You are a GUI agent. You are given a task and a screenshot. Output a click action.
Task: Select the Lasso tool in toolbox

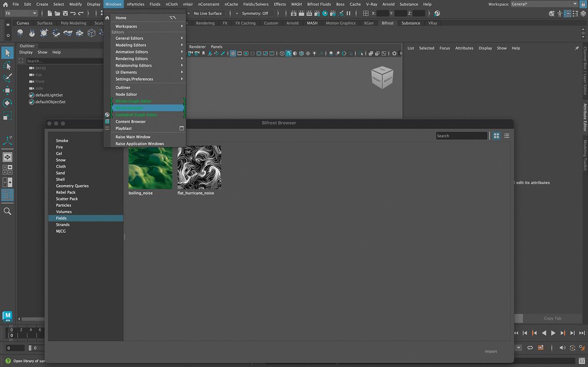7,65
